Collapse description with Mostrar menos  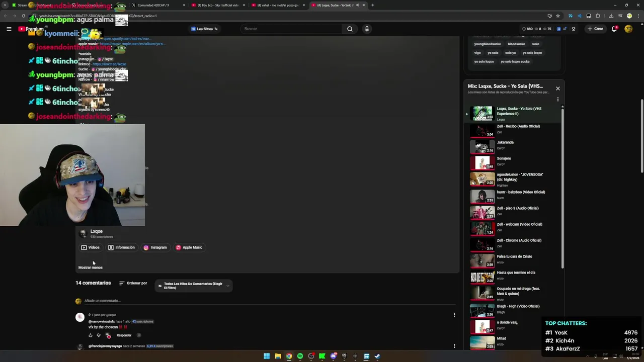coord(90,267)
